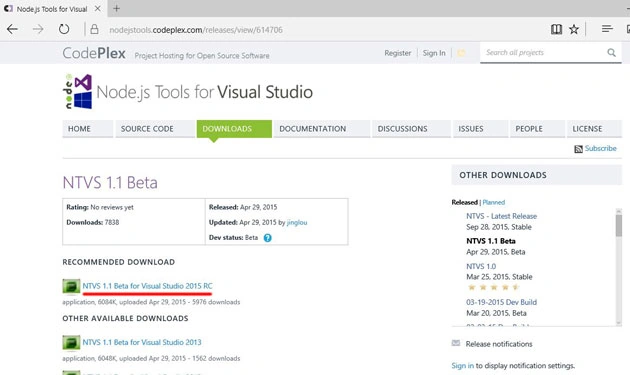Viewport: 630px width, 375px height.
Task: Click the Subscribe link
Action: coord(600,148)
